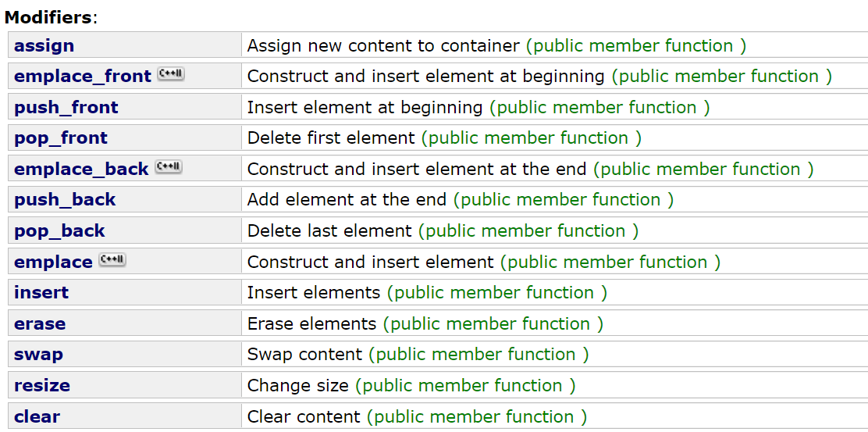Click the C++11 icon beside emplace_front
This screenshot has height=432, width=868.
171,75
